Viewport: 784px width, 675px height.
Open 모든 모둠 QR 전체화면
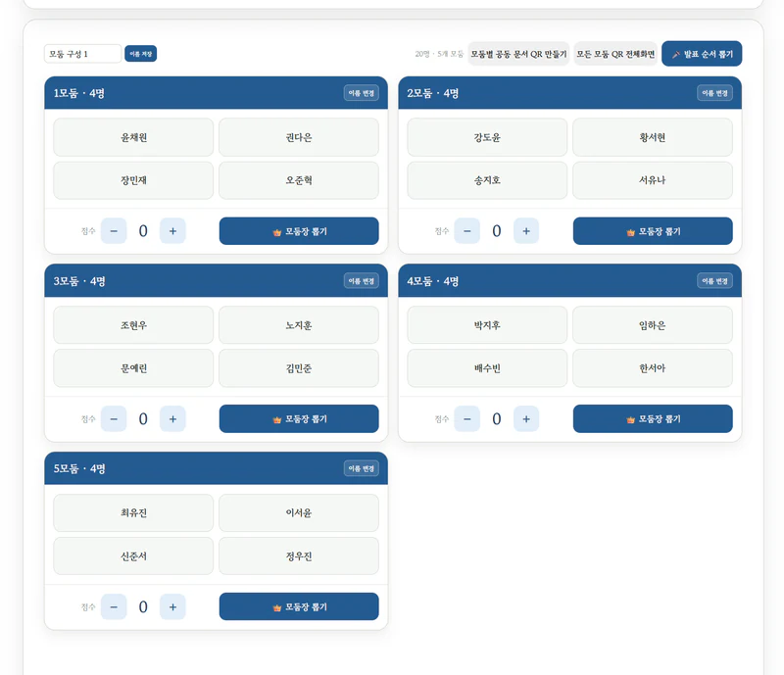[x=615, y=54]
